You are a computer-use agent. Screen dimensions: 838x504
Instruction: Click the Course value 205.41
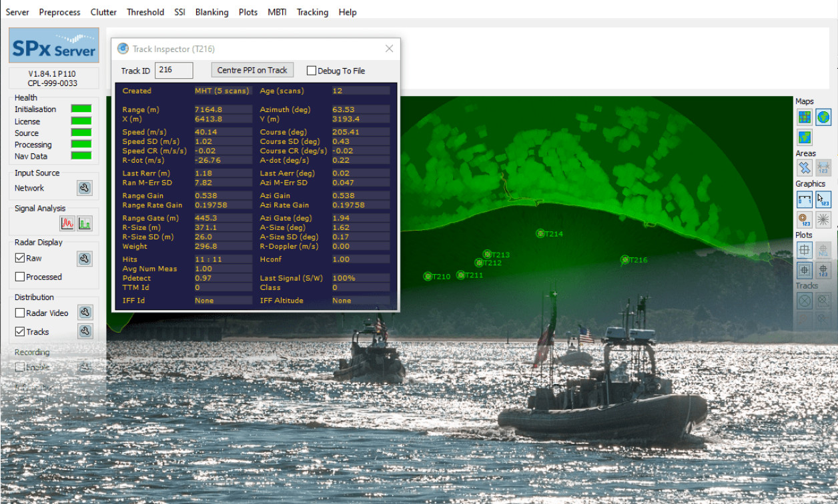[360, 132]
